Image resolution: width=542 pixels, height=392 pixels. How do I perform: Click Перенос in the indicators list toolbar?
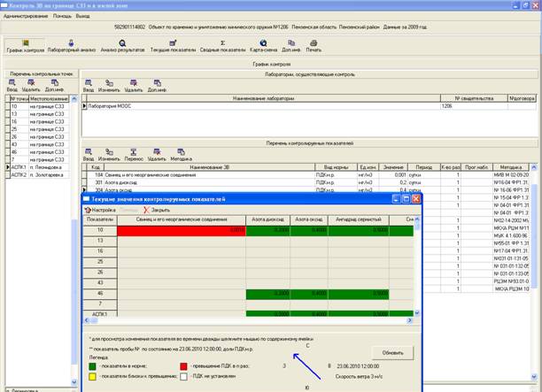pos(134,154)
